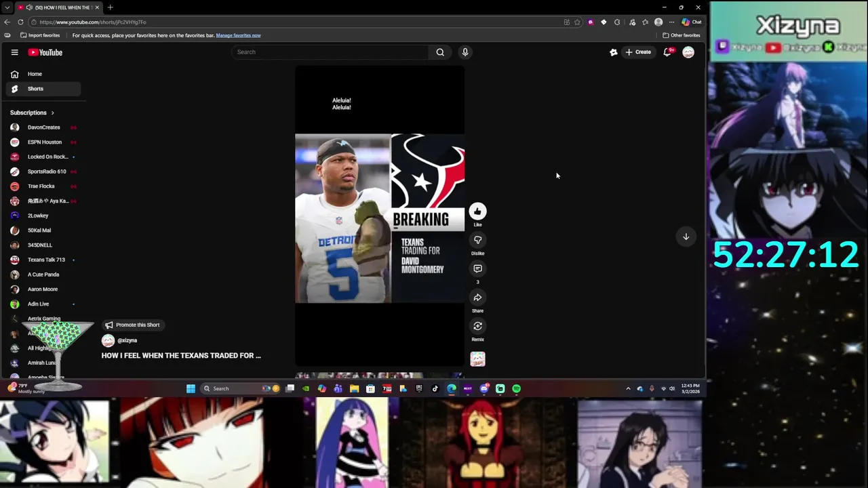Open the YouTube notifications bell
The image size is (868, 488).
point(668,52)
